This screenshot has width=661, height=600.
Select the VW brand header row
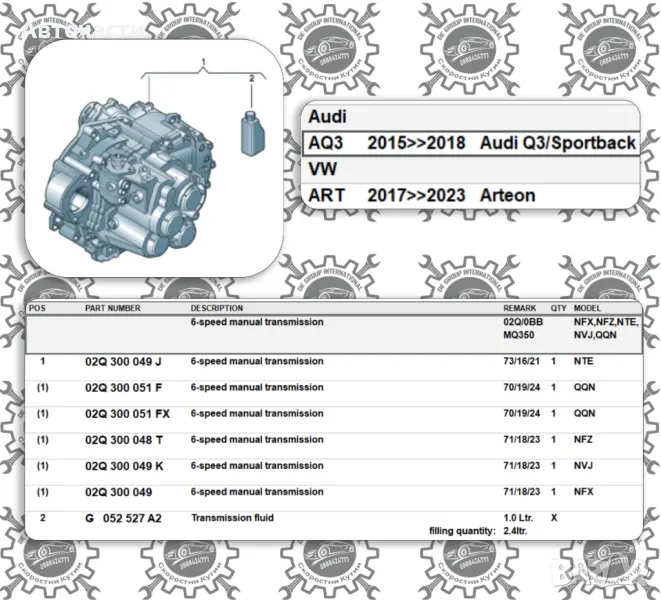coord(471,169)
